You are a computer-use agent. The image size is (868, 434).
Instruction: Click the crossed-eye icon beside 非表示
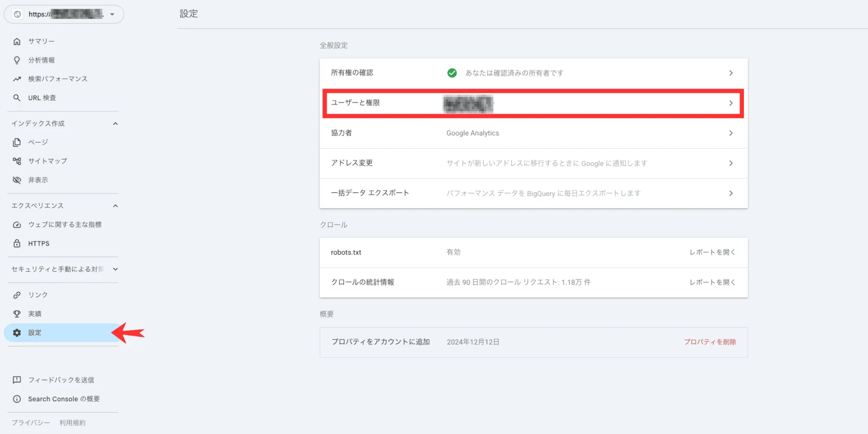pyautogui.click(x=17, y=180)
